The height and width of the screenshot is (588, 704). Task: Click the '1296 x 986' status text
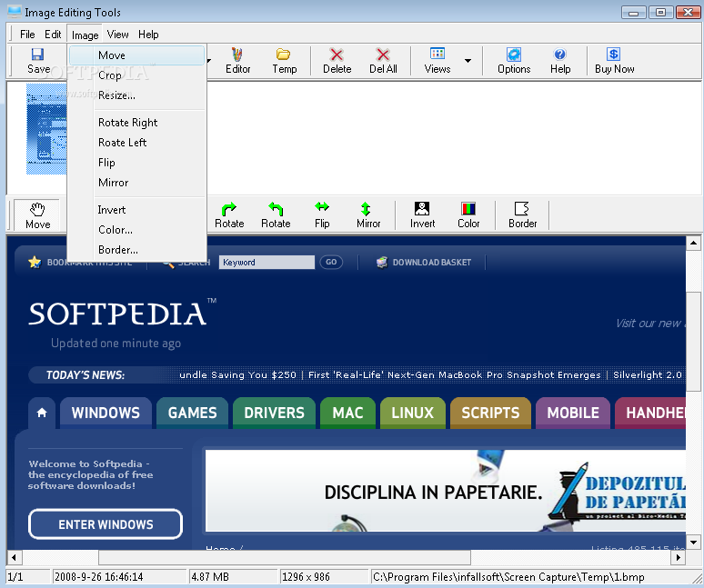tap(306, 577)
